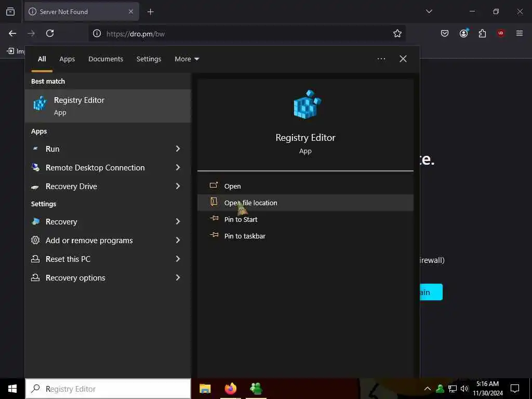Click the Firefox tab overview icon
Image resolution: width=532 pixels, height=399 pixels.
click(x=10, y=11)
